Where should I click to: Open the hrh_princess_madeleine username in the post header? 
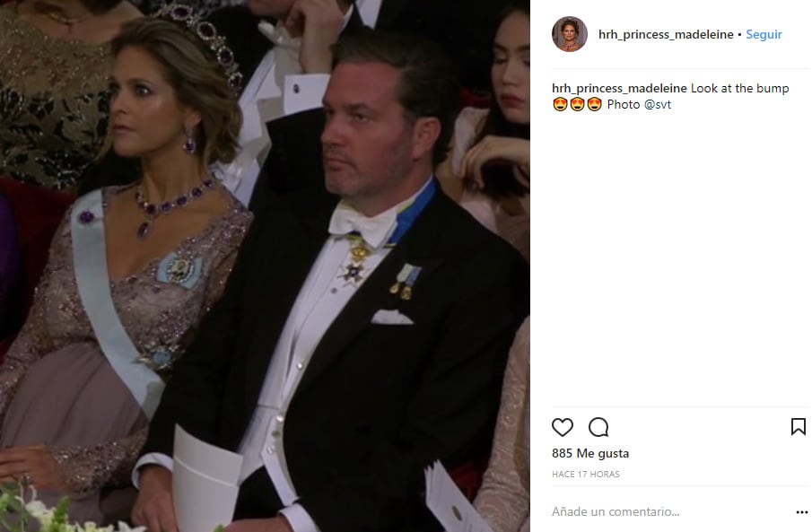point(666,35)
